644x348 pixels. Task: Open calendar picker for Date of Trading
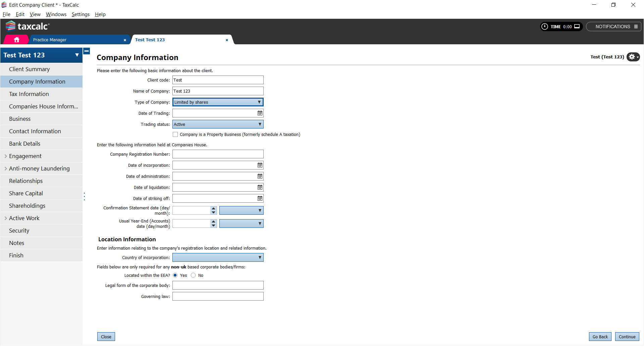[260, 113]
